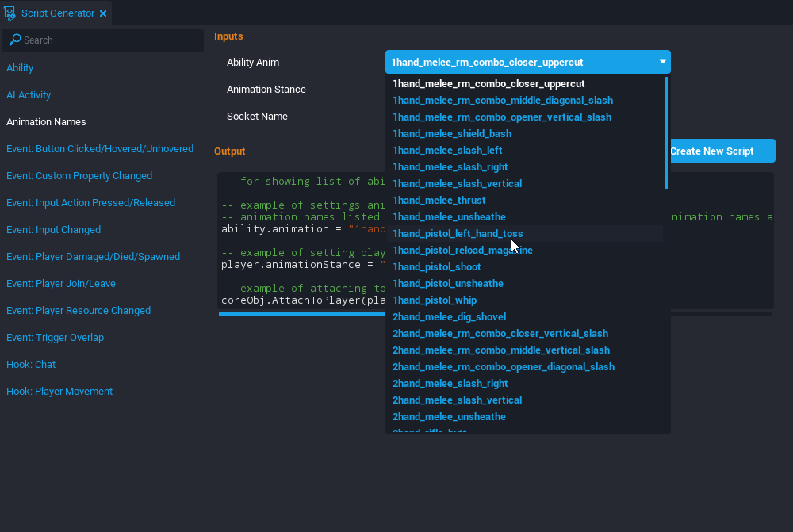The width and height of the screenshot is (793, 532).
Task: Select "Ability" in the sidebar
Action: 20,68
